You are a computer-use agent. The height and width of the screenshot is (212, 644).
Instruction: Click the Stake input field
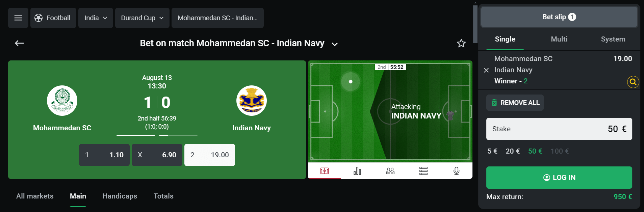tap(559, 129)
